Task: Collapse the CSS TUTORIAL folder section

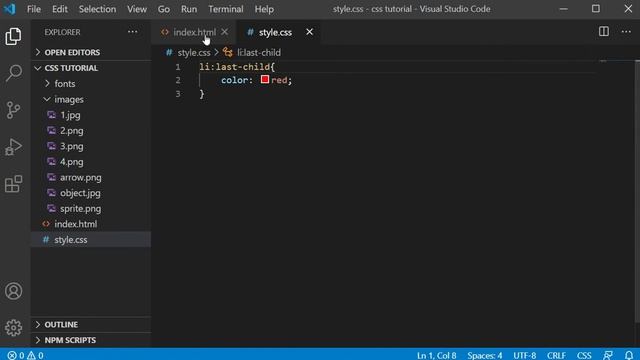Action: click(91, 68)
